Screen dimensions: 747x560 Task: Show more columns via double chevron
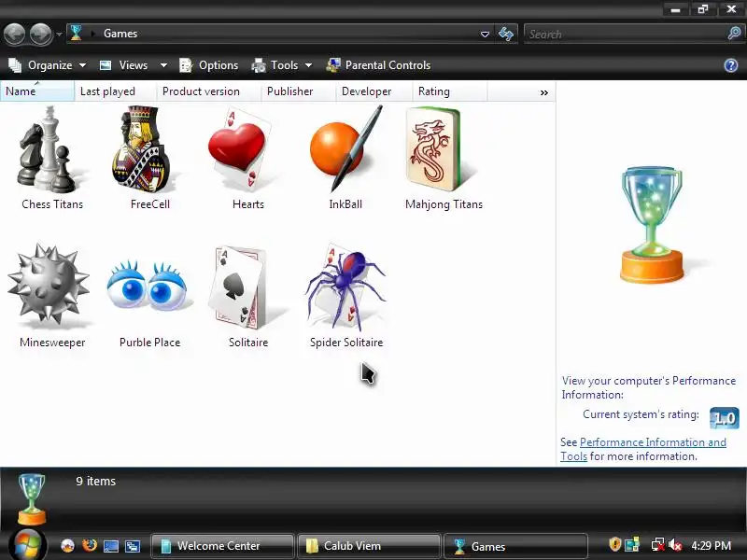click(544, 92)
